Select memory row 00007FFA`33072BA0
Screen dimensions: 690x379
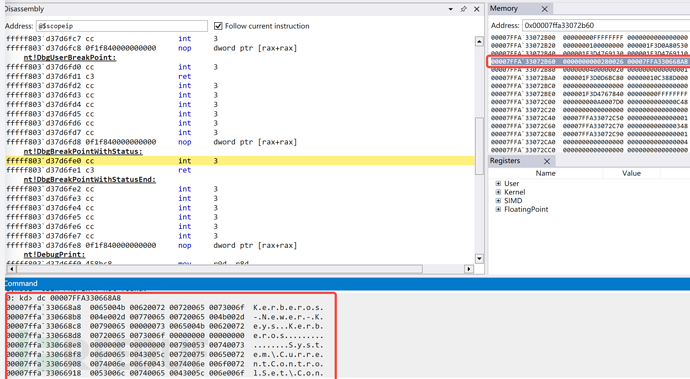tap(590, 78)
